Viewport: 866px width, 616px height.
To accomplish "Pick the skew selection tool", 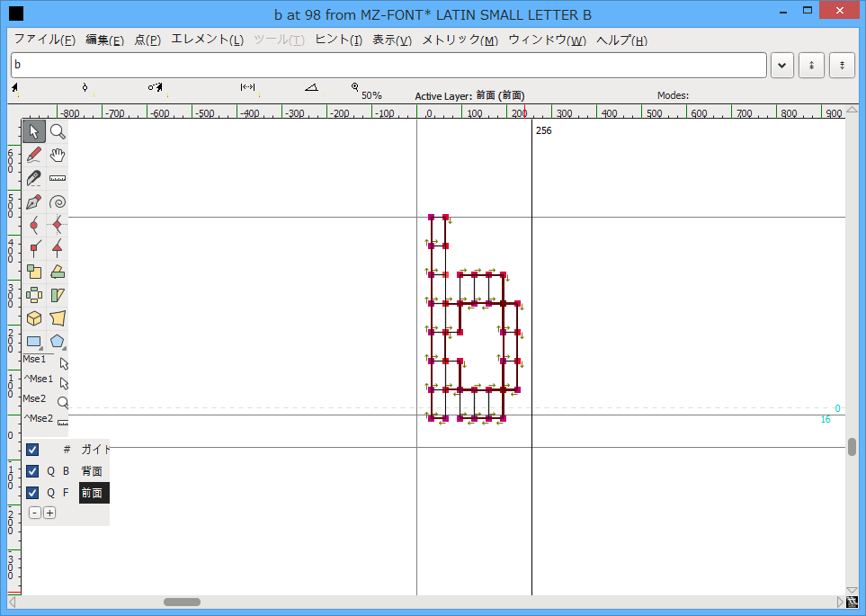I will (x=58, y=295).
